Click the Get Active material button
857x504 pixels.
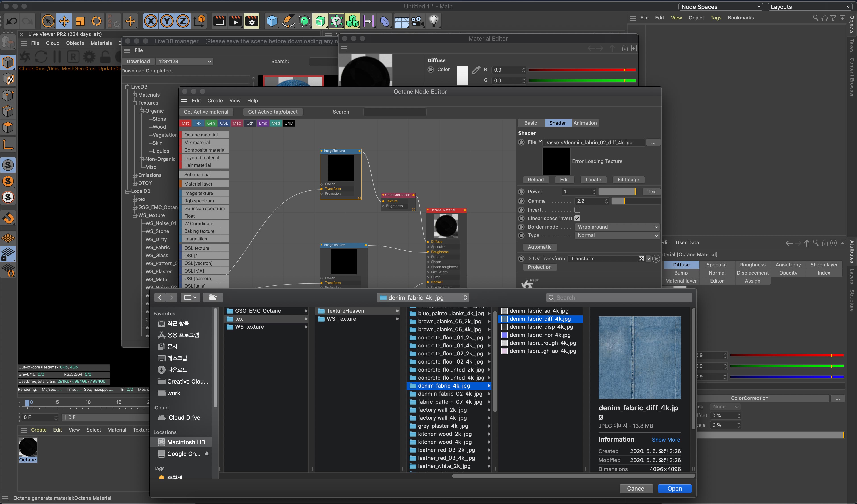206,112
